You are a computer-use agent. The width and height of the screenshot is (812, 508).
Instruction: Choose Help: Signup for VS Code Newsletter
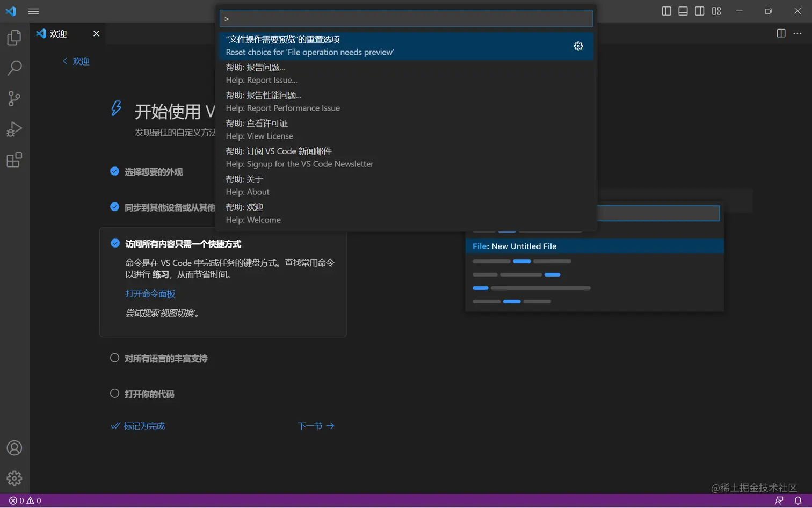[406, 157]
